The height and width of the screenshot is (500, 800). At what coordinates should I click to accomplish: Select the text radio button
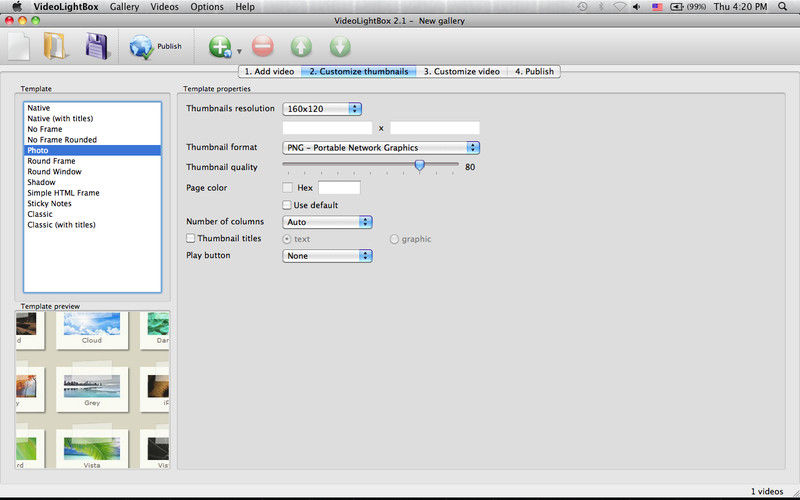tap(287, 239)
